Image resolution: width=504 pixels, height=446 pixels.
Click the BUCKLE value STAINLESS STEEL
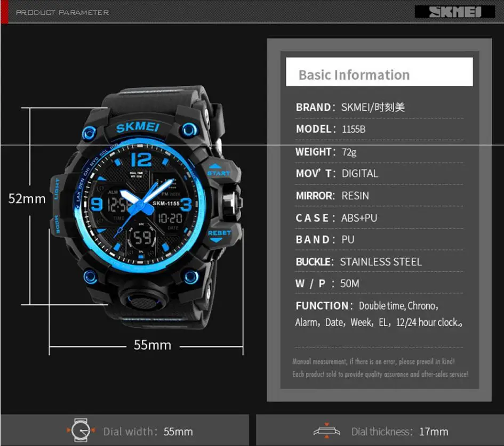(381, 262)
